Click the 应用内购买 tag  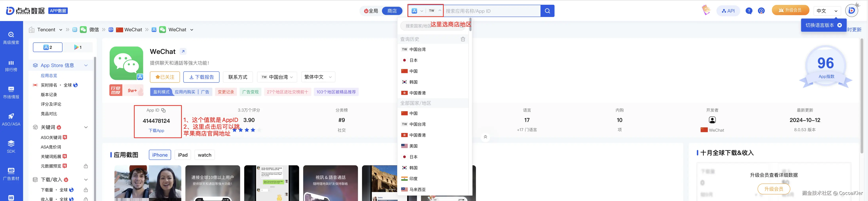[x=185, y=92]
